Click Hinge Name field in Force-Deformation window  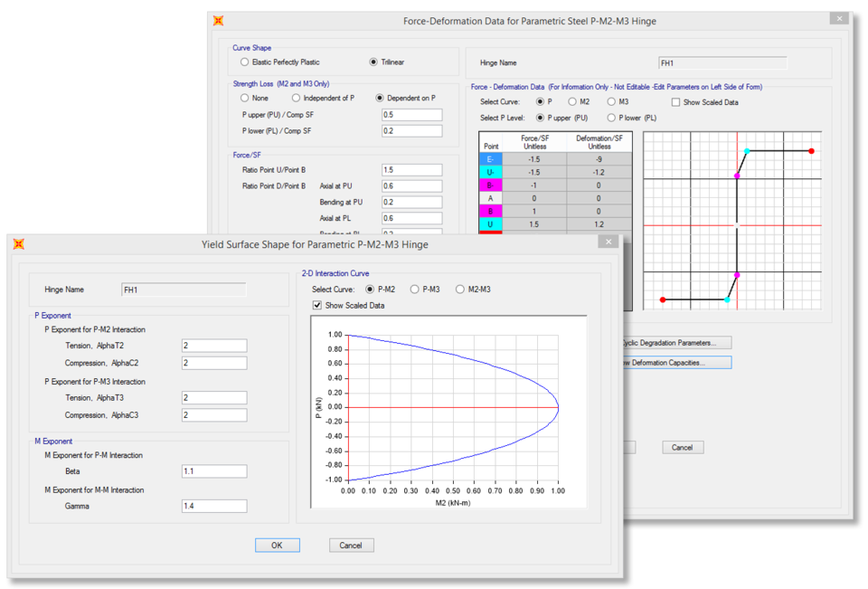pyautogui.click(x=722, y=63)
